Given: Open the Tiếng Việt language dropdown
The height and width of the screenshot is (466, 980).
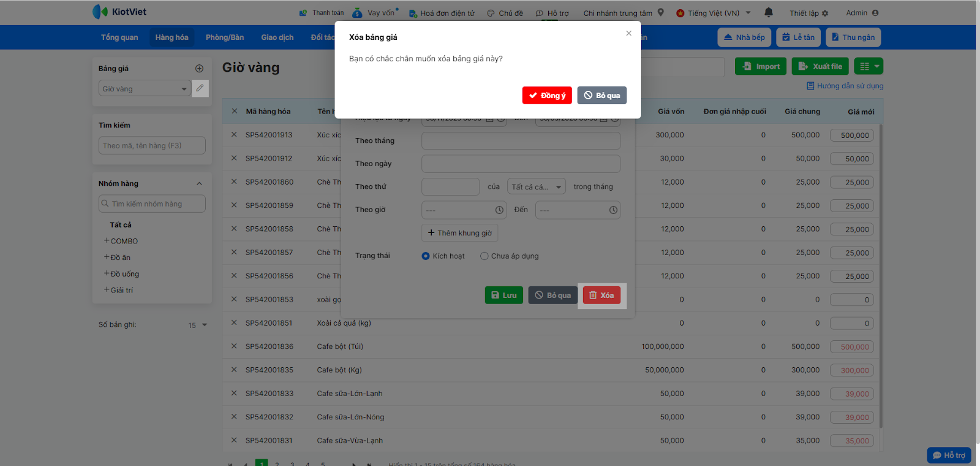Looking at the screenshot, I should point(714,13).
